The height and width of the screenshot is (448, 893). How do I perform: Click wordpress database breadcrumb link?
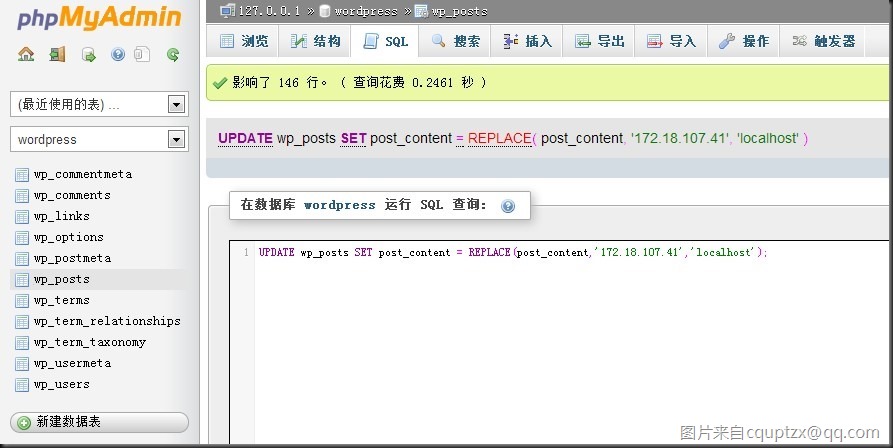pos(366,11)
